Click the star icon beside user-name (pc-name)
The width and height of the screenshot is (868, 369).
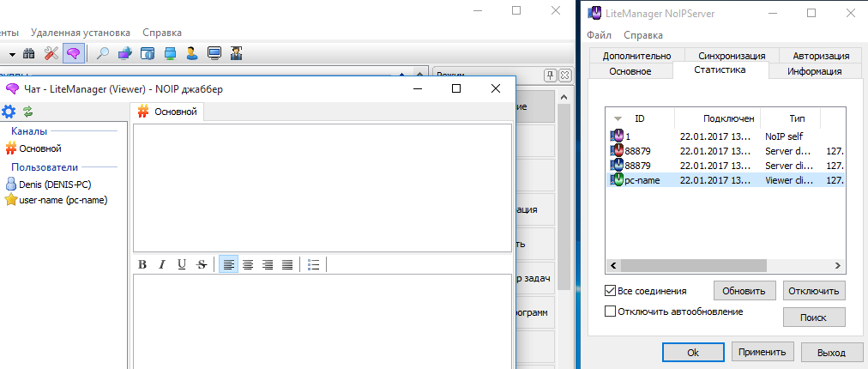tap(10, 200)
